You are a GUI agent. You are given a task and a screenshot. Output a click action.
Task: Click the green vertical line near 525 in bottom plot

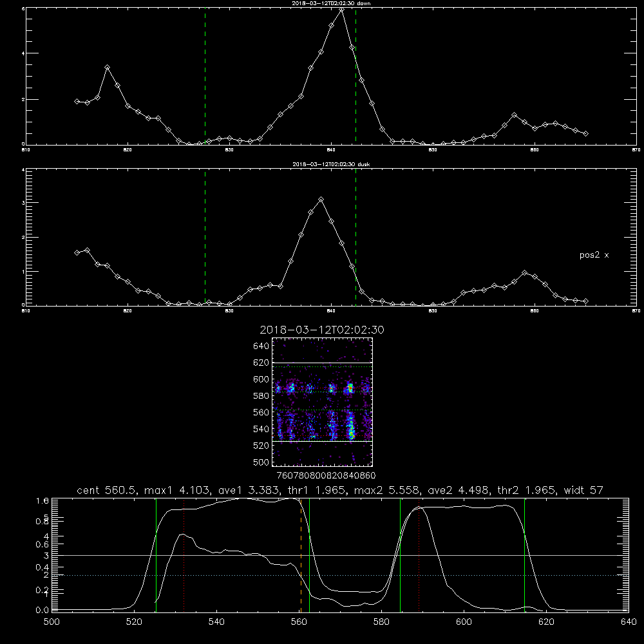pyautogui.click(x=156, y=555)
